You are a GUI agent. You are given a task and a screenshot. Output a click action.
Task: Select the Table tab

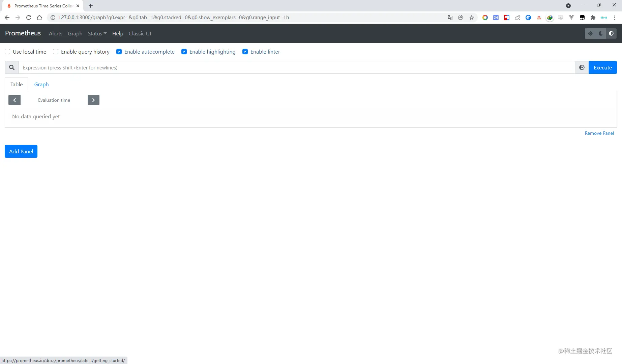click(x=17, y=84)
